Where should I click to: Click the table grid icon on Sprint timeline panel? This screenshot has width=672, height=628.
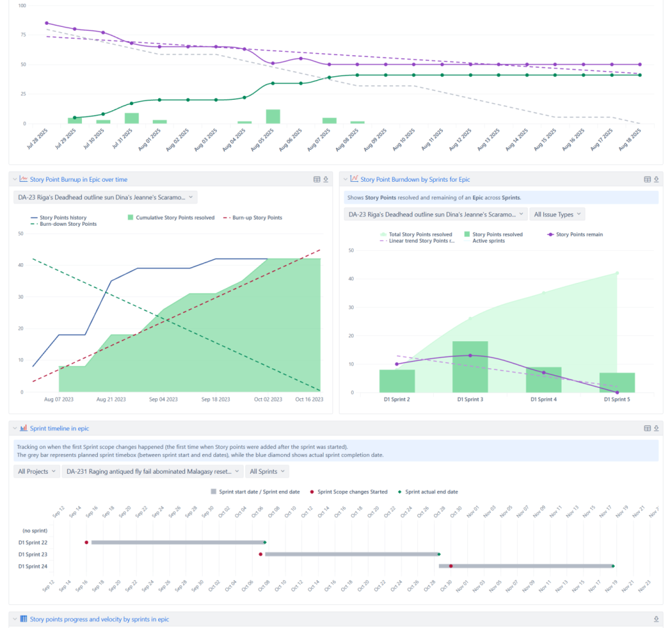[x=647, y=427]
